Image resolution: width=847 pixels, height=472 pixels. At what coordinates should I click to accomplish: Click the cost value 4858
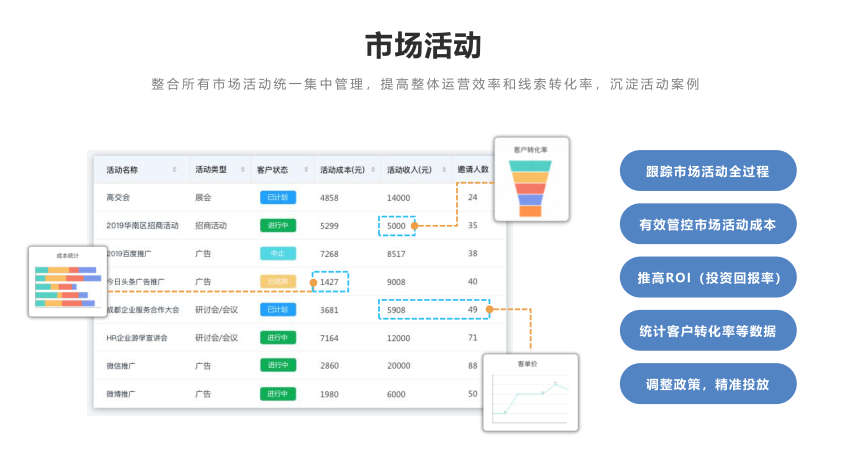330,198
